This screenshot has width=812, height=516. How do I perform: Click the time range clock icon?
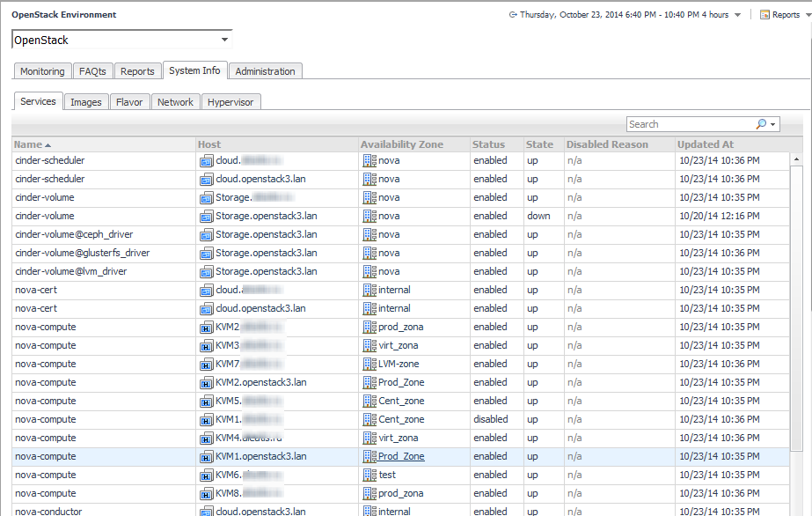tap(513, 15)
